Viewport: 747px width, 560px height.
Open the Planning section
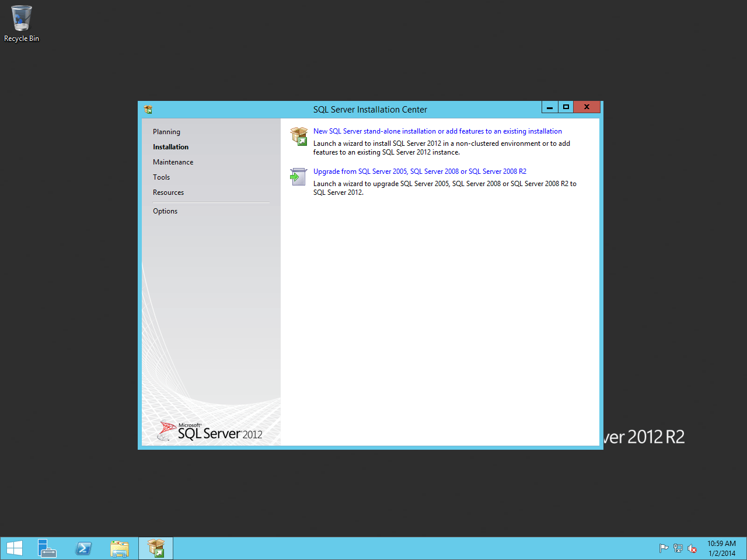(x=166, y=132)
